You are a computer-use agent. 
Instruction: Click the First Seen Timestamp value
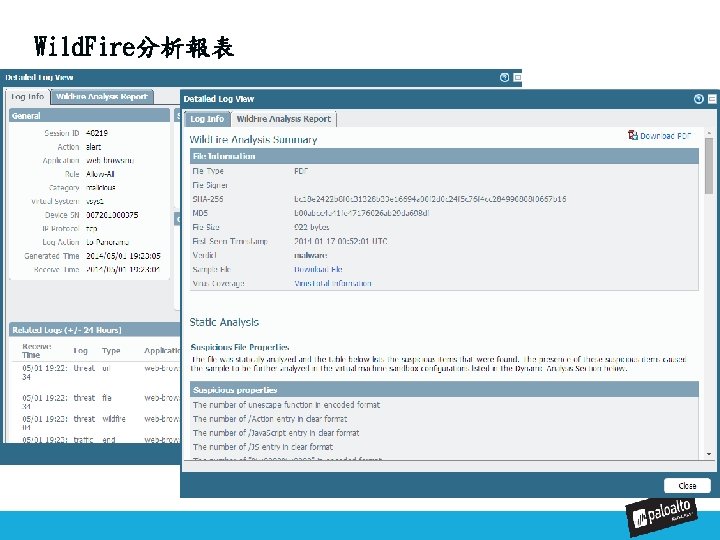(341, 241)
